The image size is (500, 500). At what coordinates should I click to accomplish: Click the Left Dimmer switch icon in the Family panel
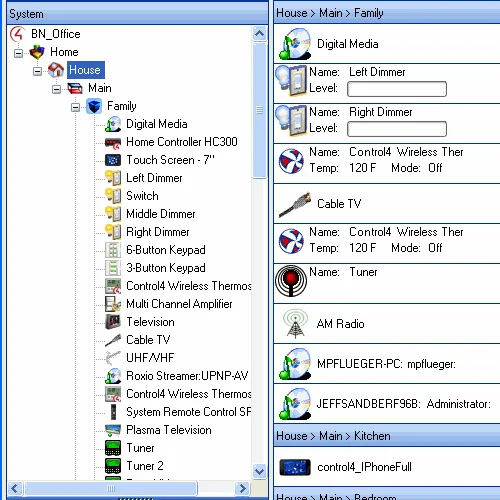coord(291,81)
